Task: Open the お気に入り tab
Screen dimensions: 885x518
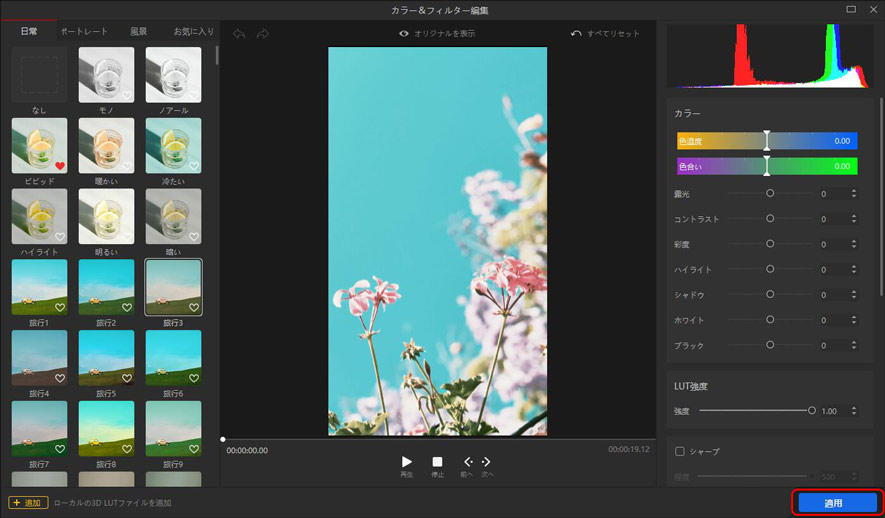Action: point(193,31)
